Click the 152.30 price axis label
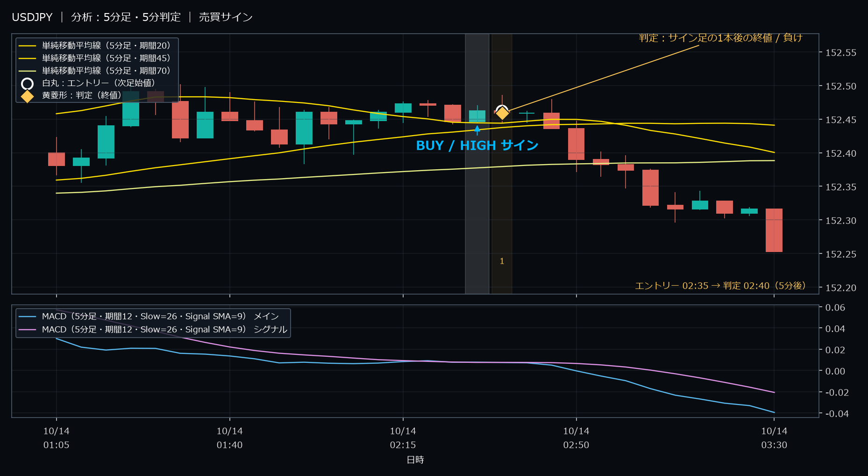The image size is (868, 476). pyautogui.click(x=841, y=221)
